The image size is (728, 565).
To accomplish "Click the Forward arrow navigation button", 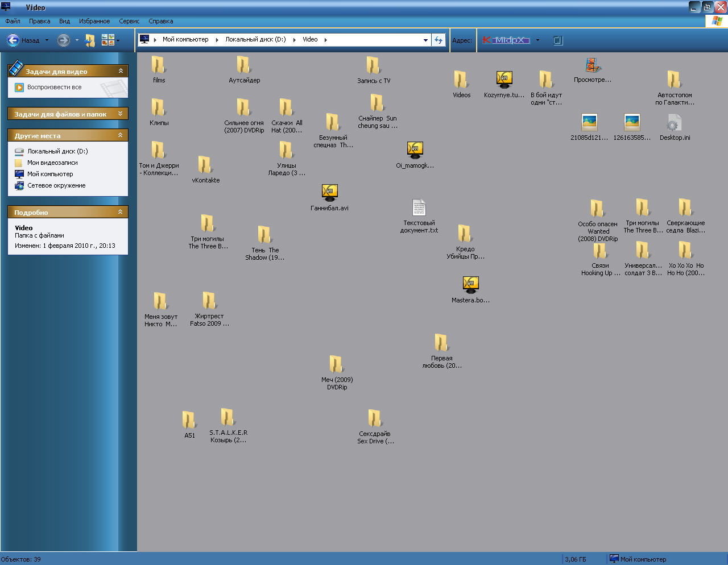I will 64,40.
